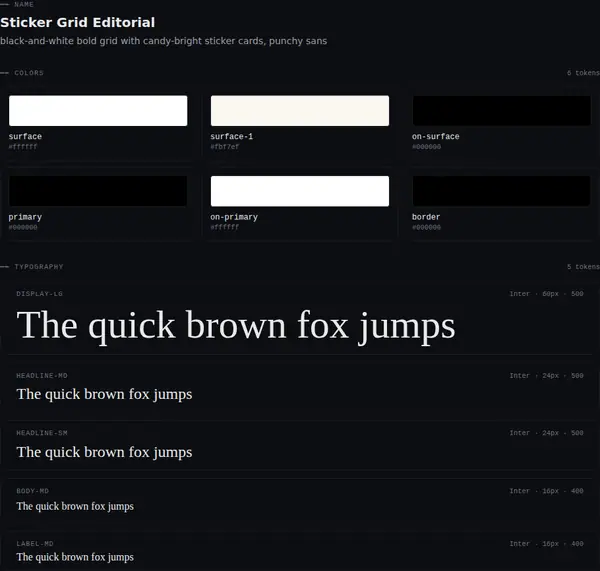Click the HEADLINE-SM sample sentence
Viewport: 600px width, 571px height.
coord(104,452)
